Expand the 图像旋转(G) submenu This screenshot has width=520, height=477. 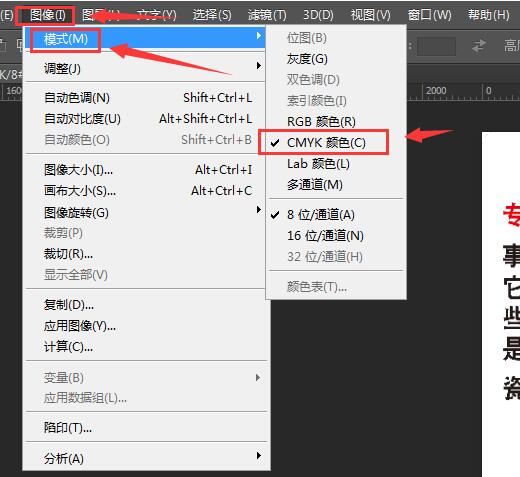pos(145,212)
